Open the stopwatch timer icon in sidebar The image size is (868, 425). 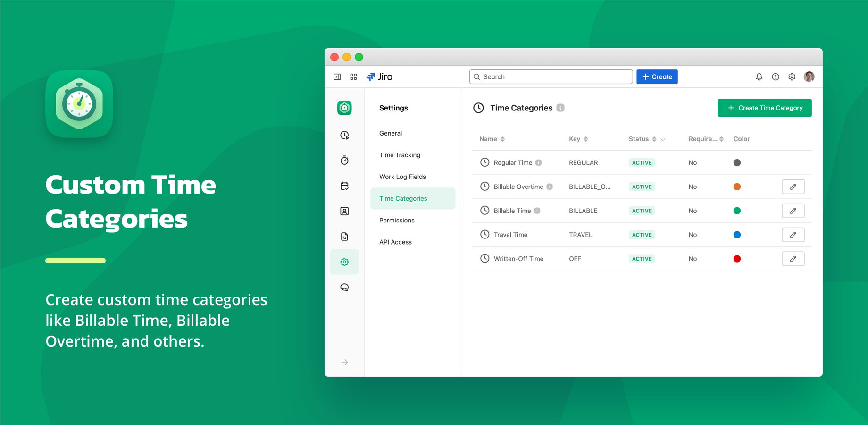344,161
